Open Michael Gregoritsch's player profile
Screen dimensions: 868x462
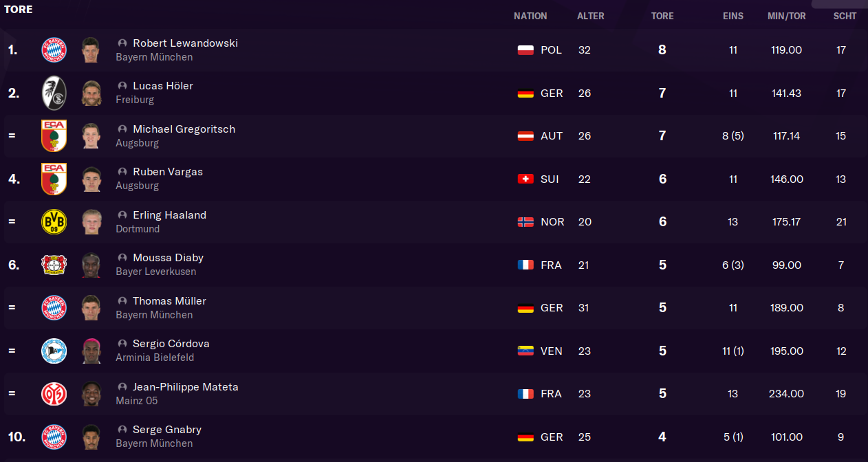[x=184, y=129]
